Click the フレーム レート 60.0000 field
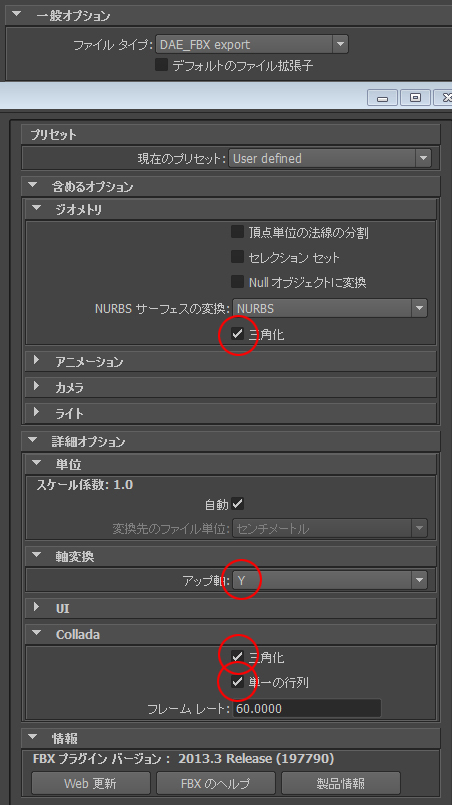Viewport: 452px width, 805px height. click(x=307, y=708)
